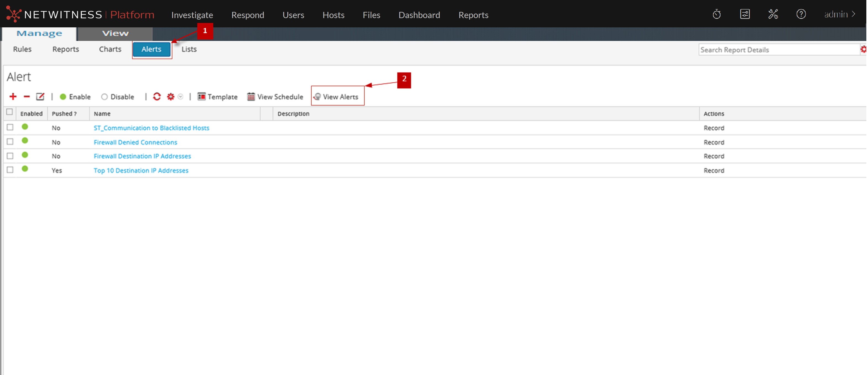The width and height of the screenshot is (868, 375).
Task: Tick the select-all checkbox in table header
Action: pyautogui.click(x=9, y=112)
